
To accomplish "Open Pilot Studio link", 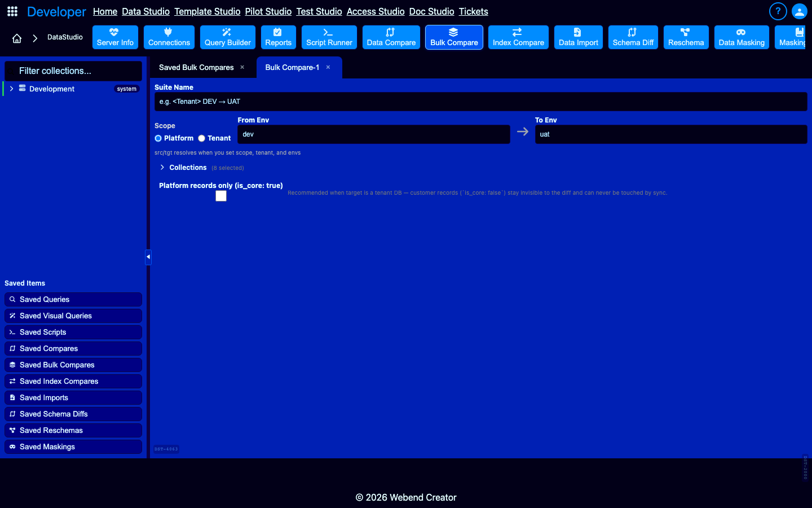I will coord(268,11).
